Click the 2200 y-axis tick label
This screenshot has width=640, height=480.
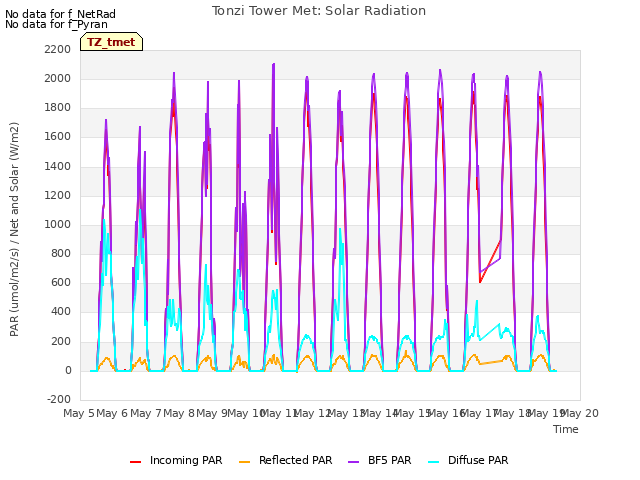(58, 49)
